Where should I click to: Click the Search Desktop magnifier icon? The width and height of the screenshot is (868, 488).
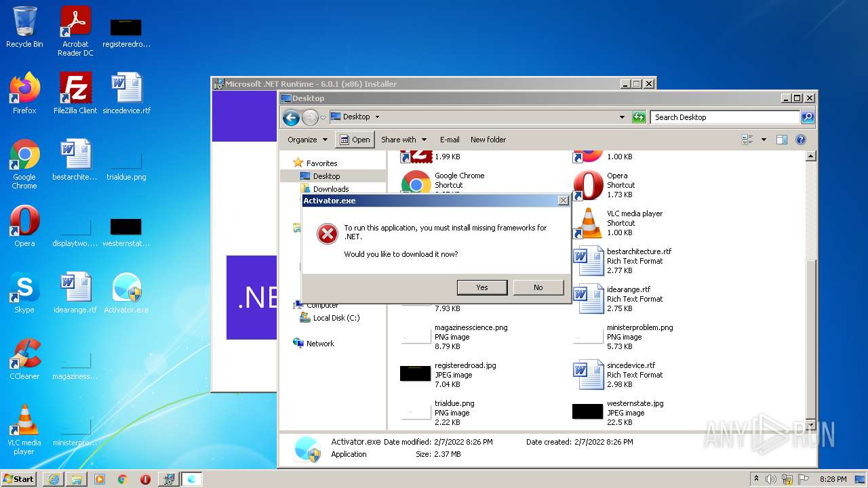(807, 117)
